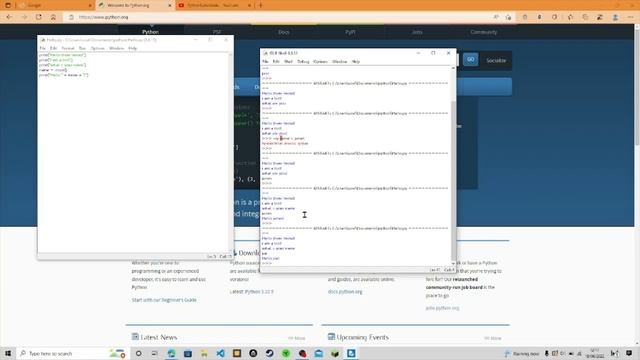This screenshot has height=360, width=640.
Task: Open the Latest Python version link
Action: (251, 292)
